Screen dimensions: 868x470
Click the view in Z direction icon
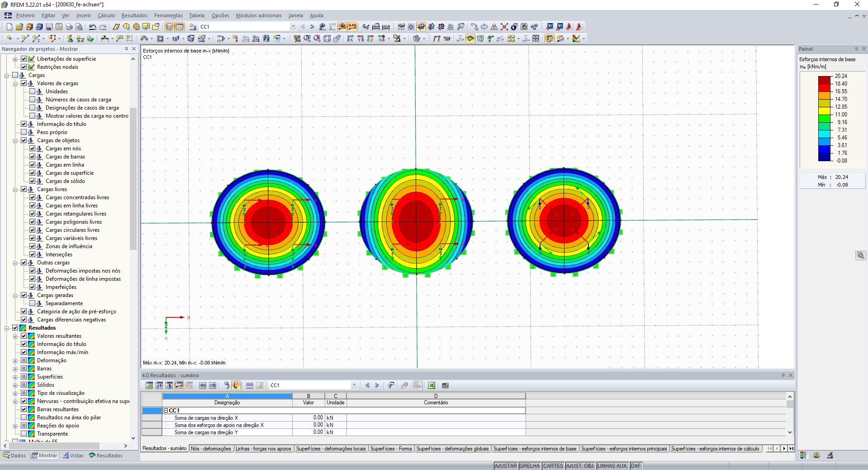point(370,38)
